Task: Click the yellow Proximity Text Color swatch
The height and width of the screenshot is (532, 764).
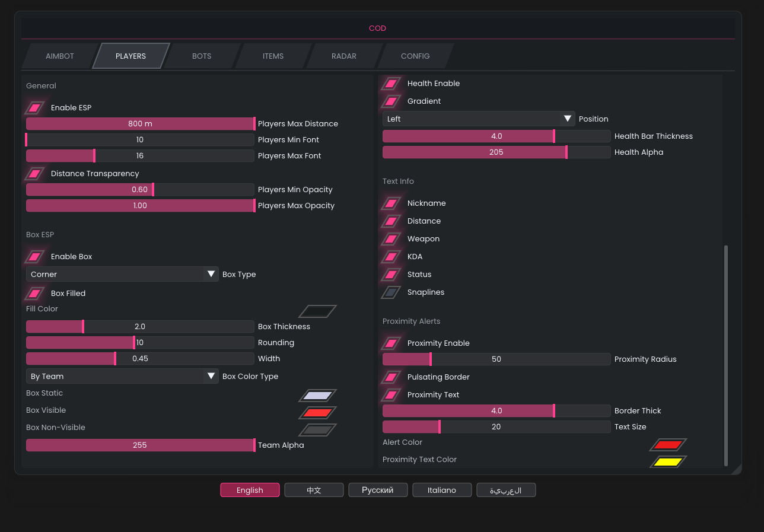Action: coord(668,462)
